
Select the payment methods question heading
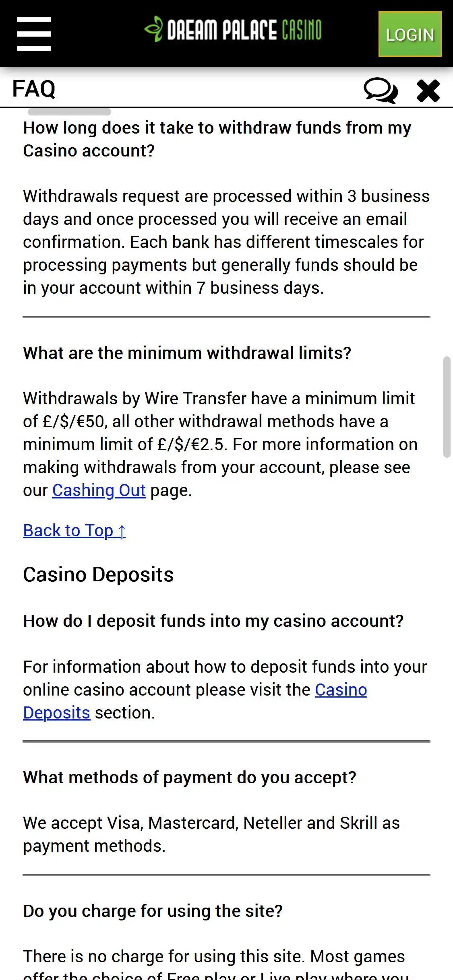coord(189,778)
